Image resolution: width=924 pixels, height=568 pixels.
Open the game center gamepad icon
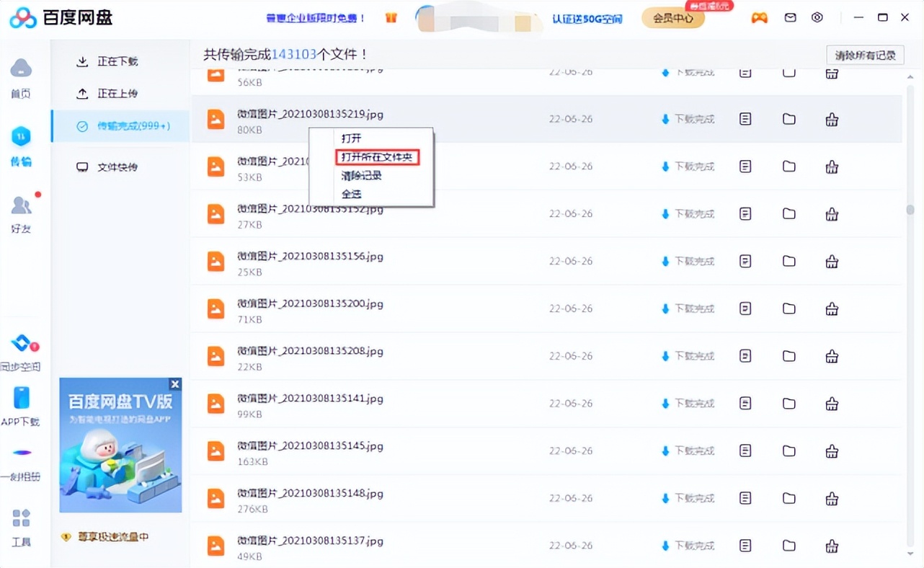click(x=759, y=16)
